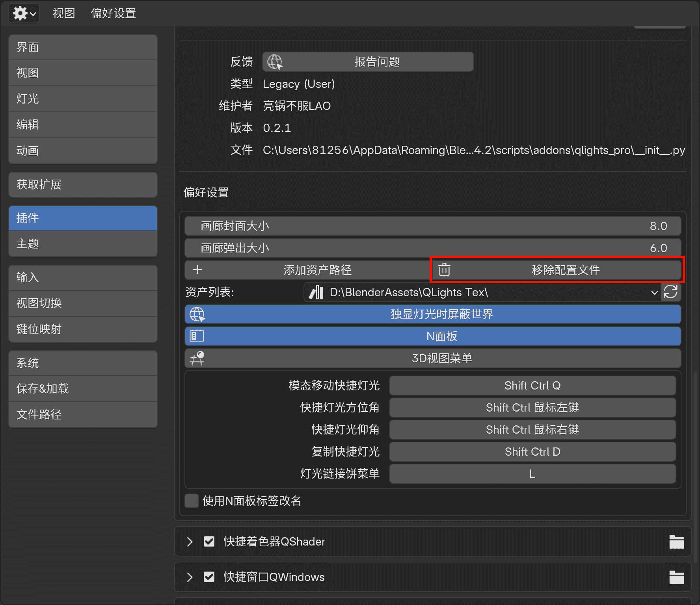The image size is (700, 605).
Task: Refresh the asset list with reload icon
Action: pos(671,292)
